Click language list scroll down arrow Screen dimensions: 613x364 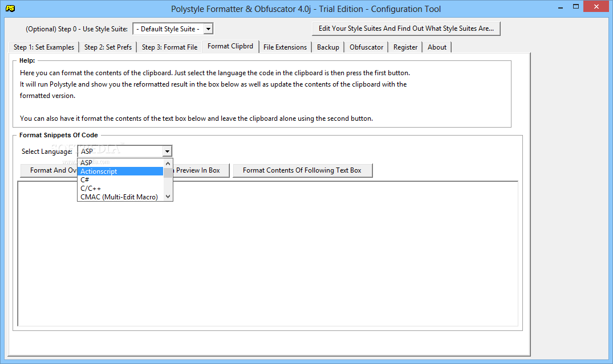[x=168, y=197]
